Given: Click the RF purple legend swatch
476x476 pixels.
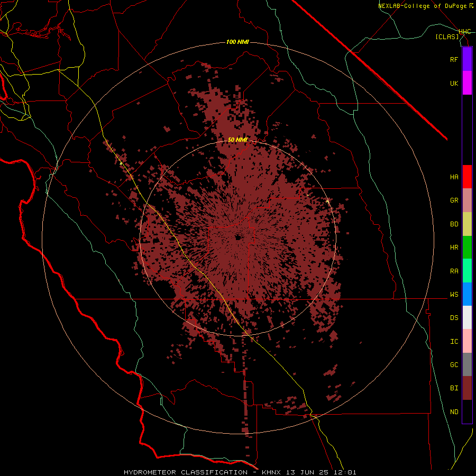Looking at the screenshot, I should coord(467,59).
